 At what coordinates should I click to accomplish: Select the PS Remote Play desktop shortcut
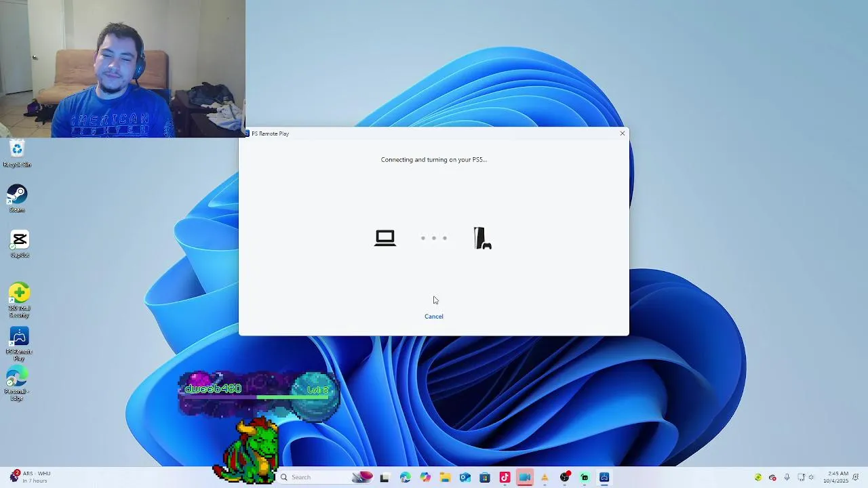pyautogui.click(x=19, y=344)
